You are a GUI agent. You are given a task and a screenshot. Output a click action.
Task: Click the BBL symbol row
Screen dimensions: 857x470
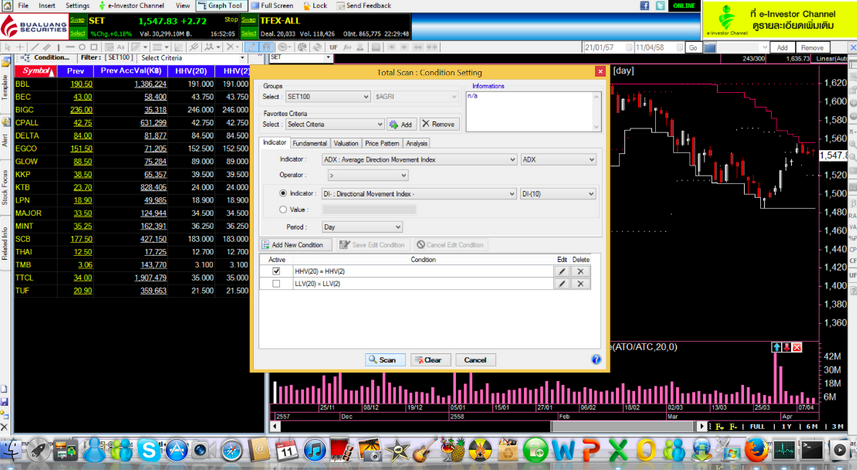coord(131,84)
